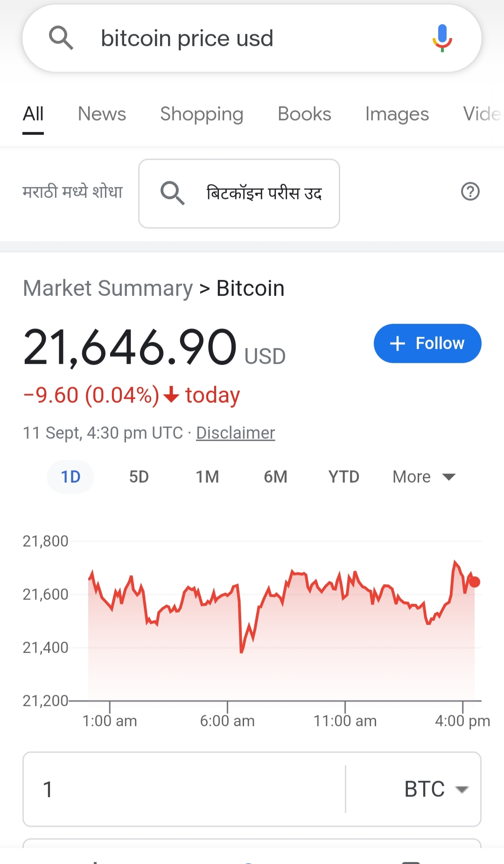Screen dimensions: 504x864
Task: Switch chart to 5D range
Action: 139,477
